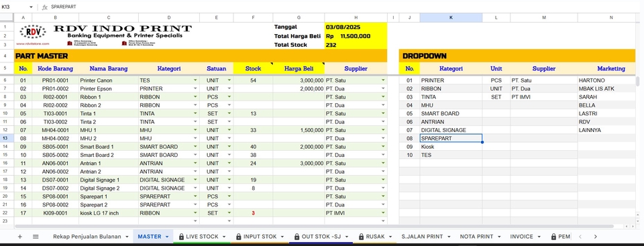Select Harga Beli 1,500,000 for MHU 1
This screenshot has width=644, height=246.
point(299,130)
